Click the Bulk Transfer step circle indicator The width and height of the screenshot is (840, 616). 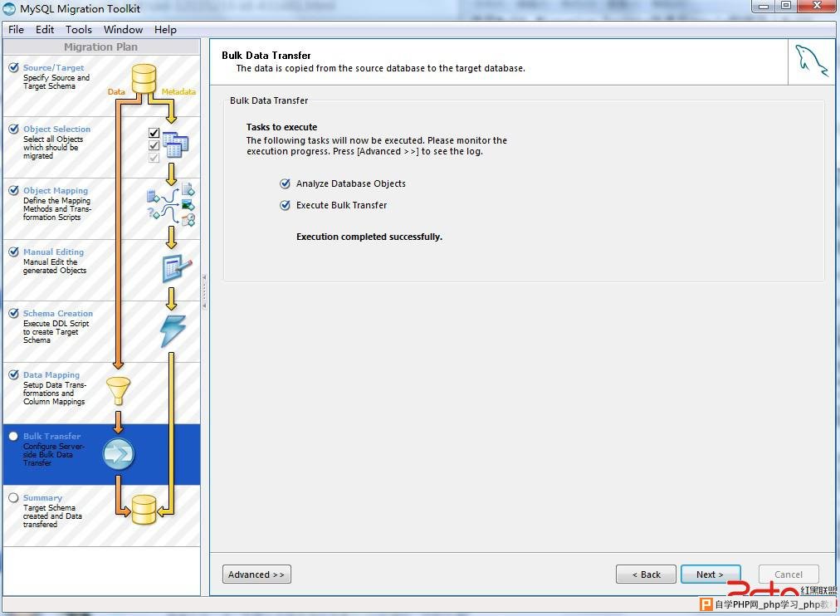point(13,436)
